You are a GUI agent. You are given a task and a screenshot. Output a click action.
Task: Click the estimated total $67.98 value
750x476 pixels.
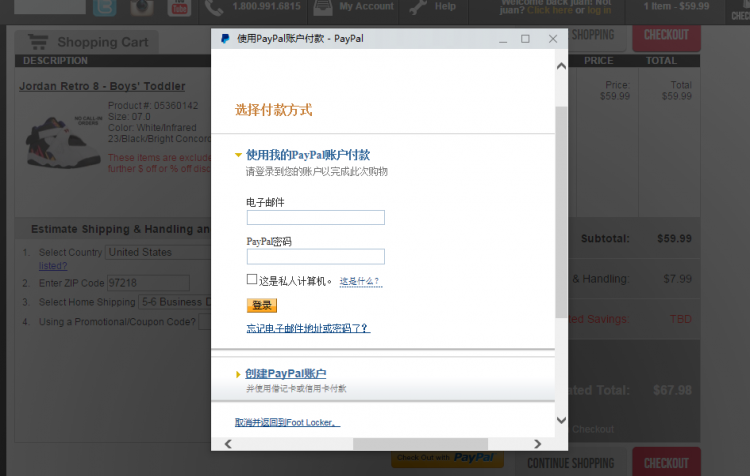(673, 390)
